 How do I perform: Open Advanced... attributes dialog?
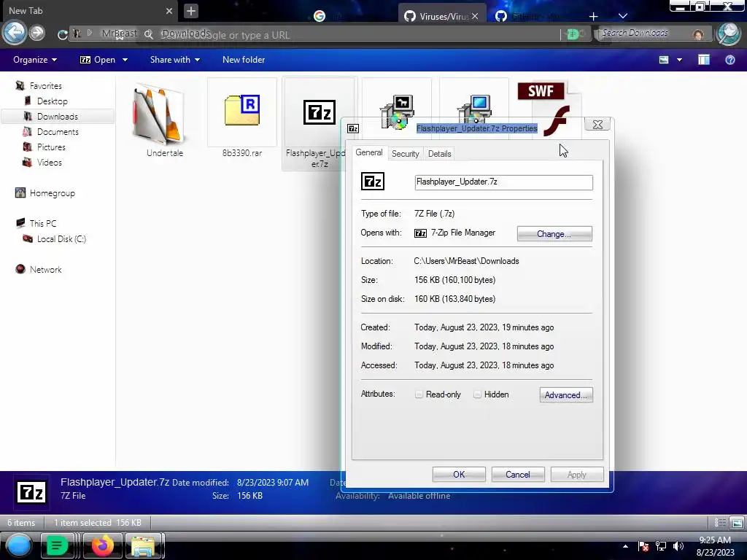coord(566,394)
